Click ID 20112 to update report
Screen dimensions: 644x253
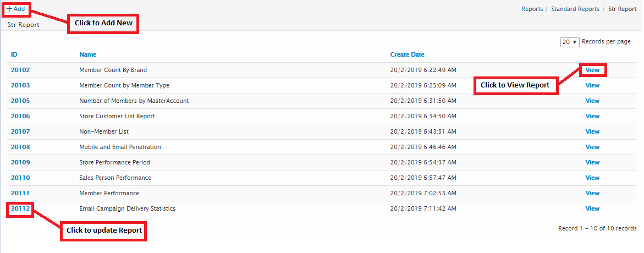(20, 208)
